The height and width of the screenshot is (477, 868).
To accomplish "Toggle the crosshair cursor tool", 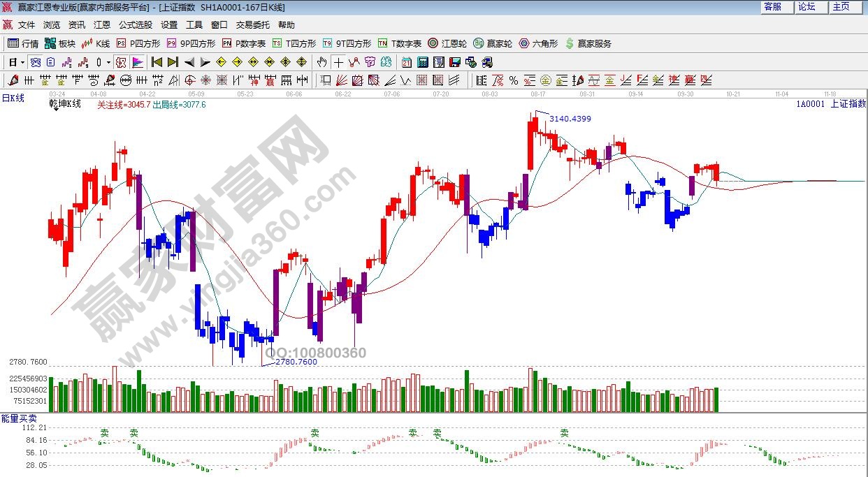I will tap(338, 62).
